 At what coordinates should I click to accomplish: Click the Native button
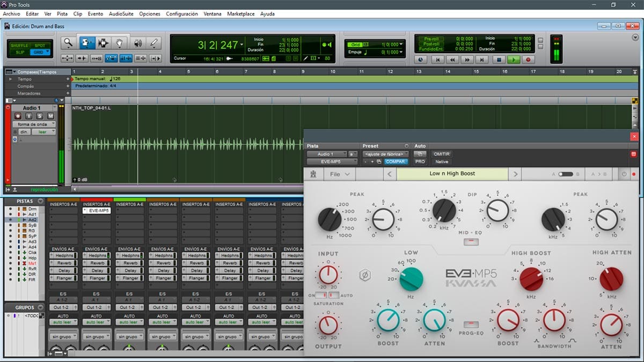(441, 161)
